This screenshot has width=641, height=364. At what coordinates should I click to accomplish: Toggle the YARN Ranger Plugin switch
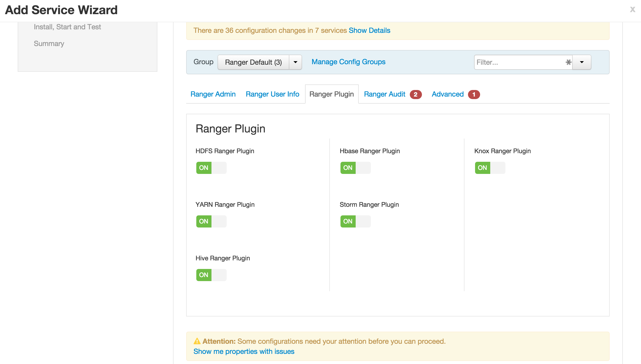(x=211, y=221)
